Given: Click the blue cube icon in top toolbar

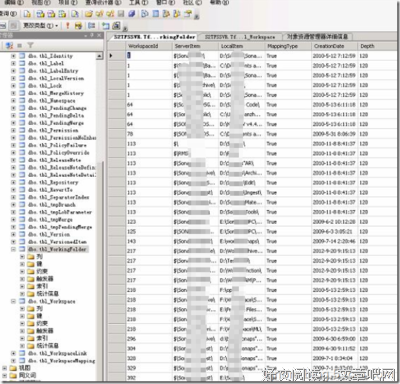Looking at the screenshot, I should 132,14.
